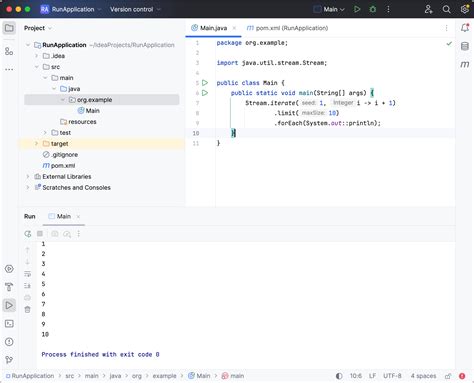This screenshot has width=474, height=383.
Task: Collapse the src folder
Action: [36, 67]
